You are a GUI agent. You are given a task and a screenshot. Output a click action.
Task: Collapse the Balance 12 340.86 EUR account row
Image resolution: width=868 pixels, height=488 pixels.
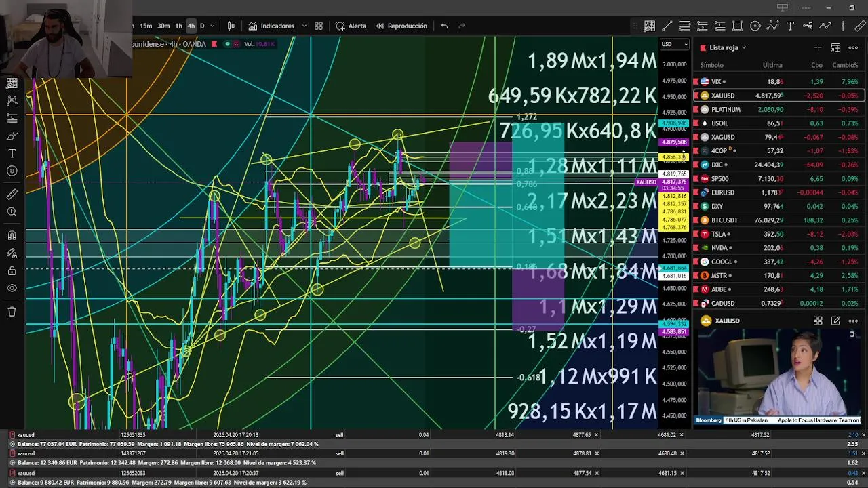[x=12, y=463]
